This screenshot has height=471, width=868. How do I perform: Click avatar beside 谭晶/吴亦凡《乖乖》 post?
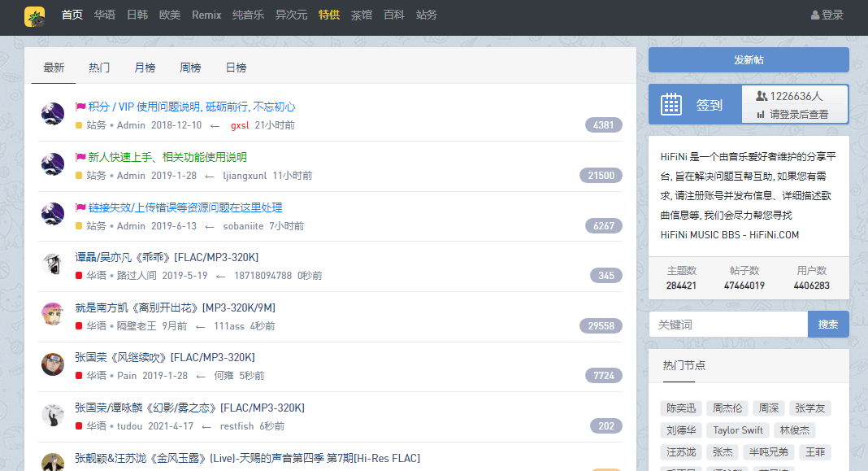pos(53,264)
